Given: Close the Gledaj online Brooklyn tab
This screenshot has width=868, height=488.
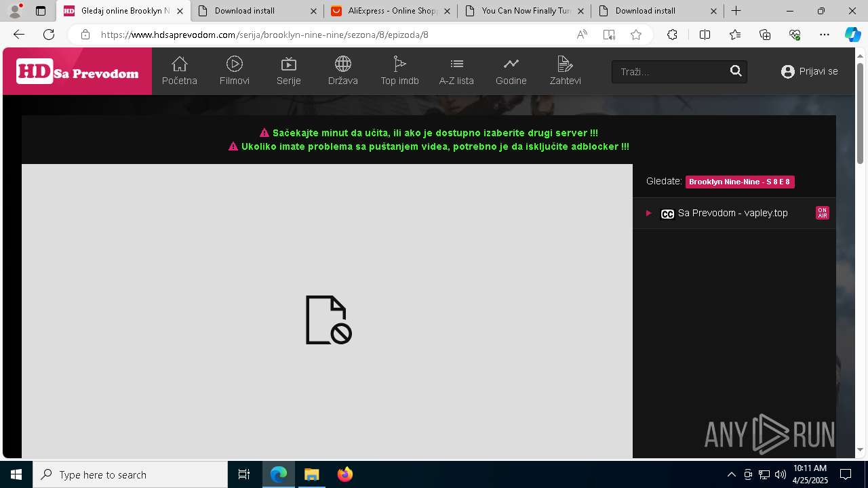Looking at the screenshot, I should coord(180,11).
